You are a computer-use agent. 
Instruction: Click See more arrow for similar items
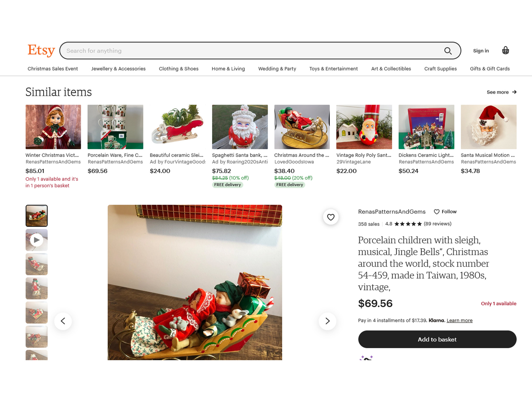(x=501, y=92)
